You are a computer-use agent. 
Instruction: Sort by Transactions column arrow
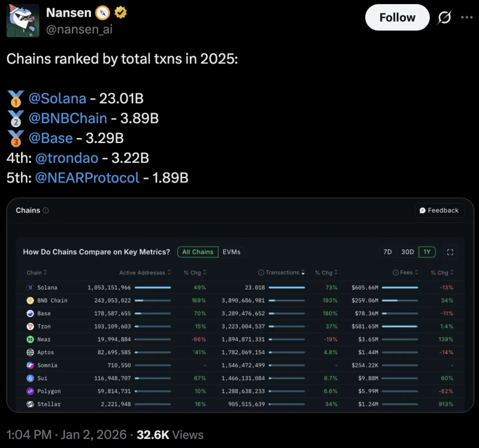pos(302,273)
